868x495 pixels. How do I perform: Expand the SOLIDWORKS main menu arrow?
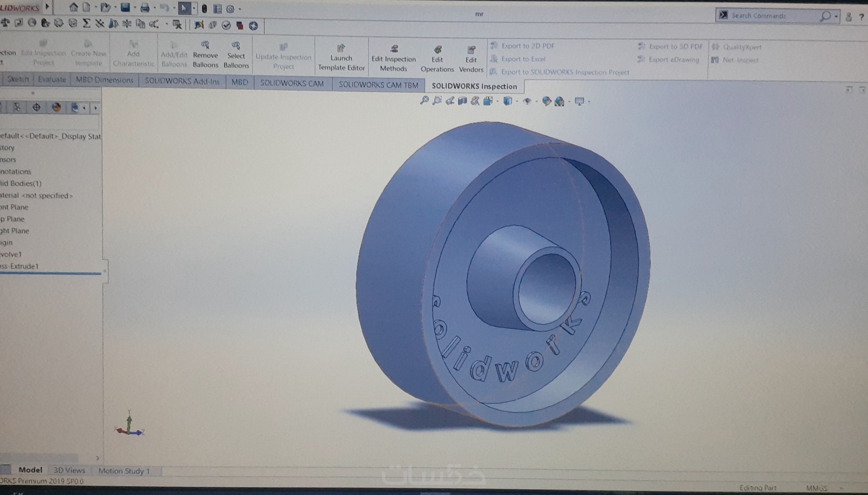pos(47,7)
